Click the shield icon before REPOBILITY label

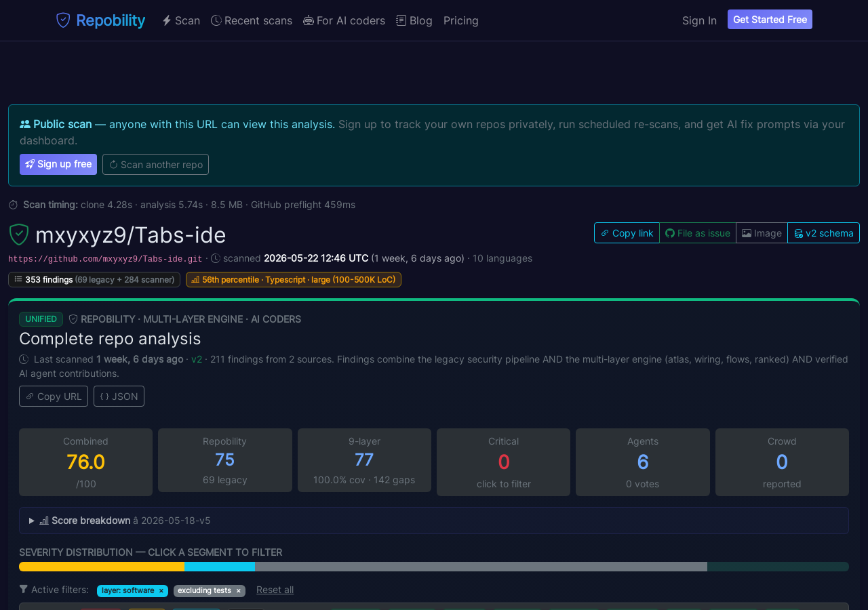73,319
